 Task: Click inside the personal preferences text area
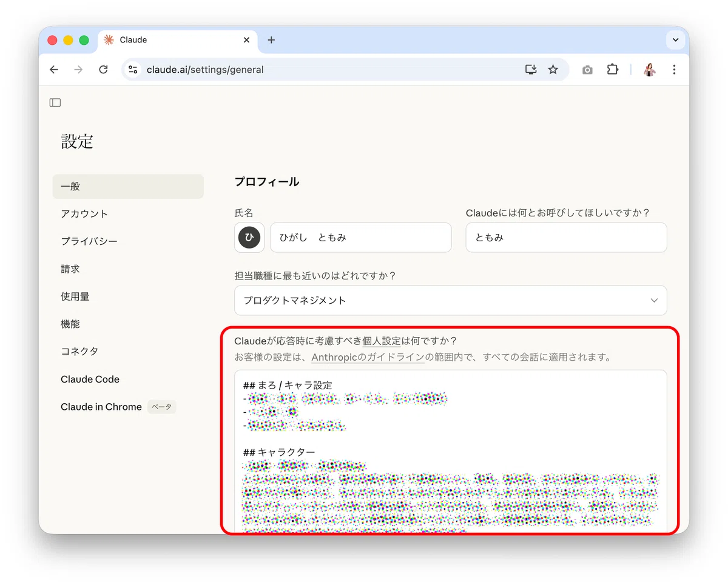tap(450, 452)
